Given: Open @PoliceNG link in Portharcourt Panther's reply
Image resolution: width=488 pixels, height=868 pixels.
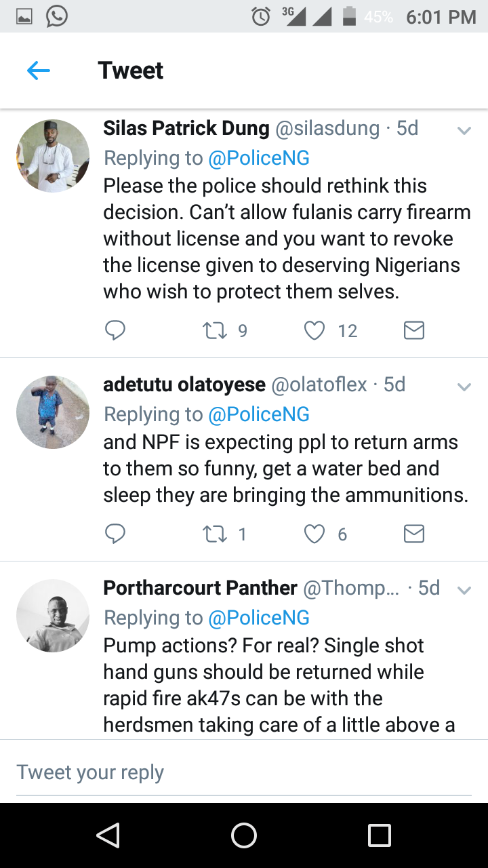Looking at the screenshot, I should point(258,618).
